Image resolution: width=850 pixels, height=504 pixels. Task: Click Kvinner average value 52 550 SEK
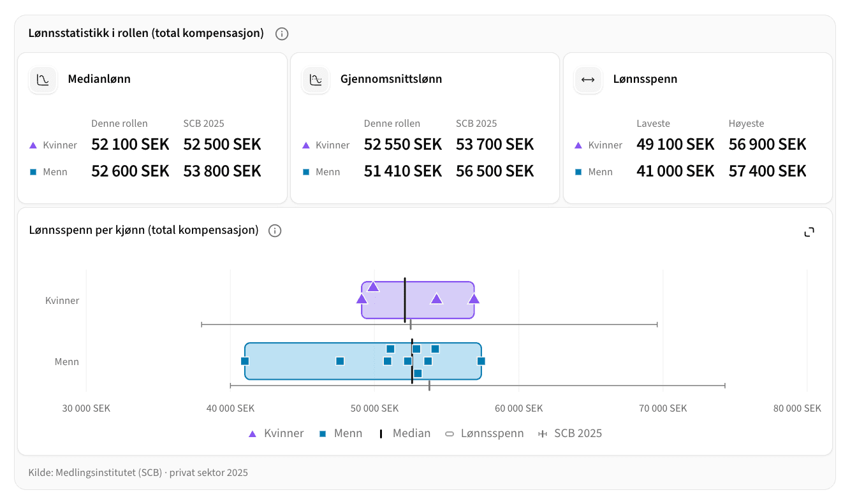(x=403, y=145)
